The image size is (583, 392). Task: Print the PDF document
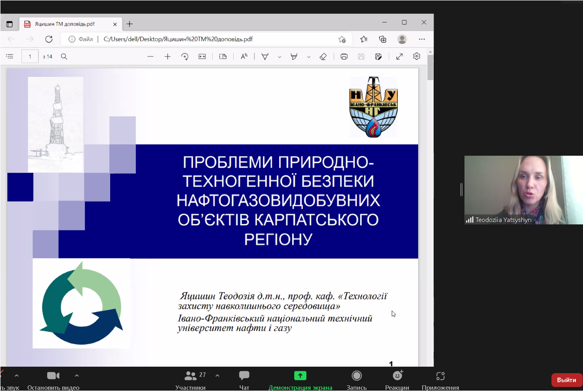point(344,57)
